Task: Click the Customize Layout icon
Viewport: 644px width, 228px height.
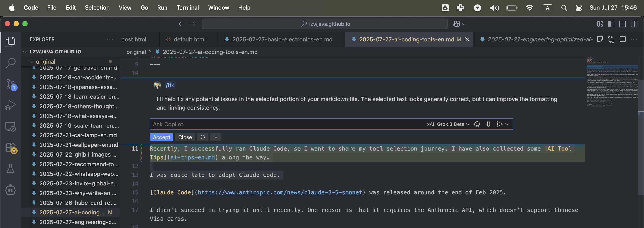Action: click(600, 24)
